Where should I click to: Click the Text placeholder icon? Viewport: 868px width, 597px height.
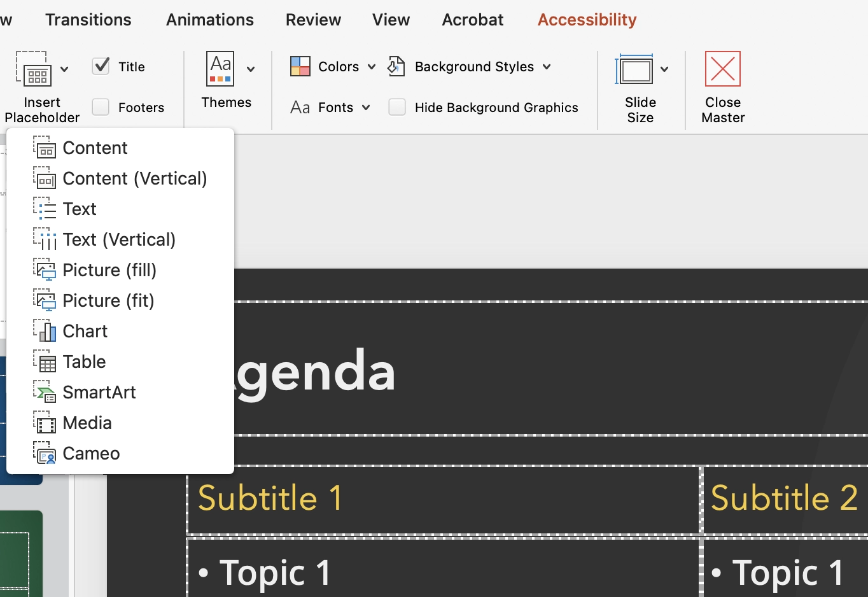[45, 209]
